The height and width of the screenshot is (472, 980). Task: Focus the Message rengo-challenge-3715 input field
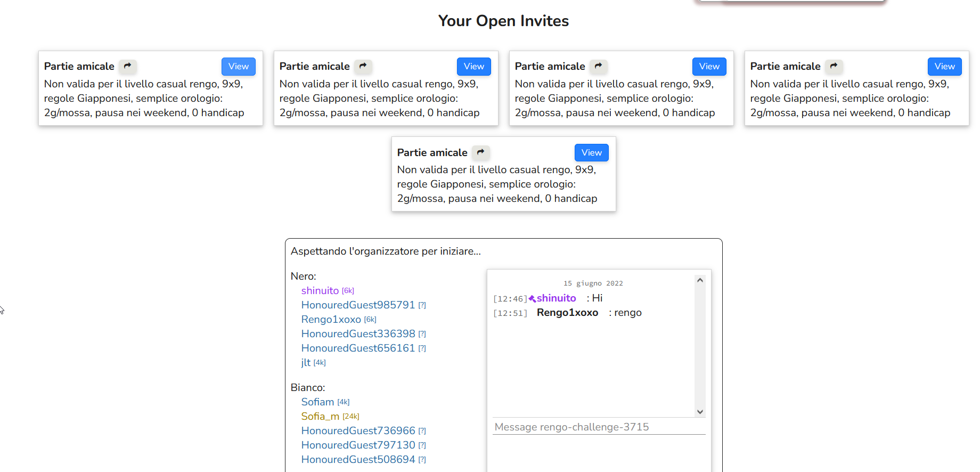(x=599, y=427)
